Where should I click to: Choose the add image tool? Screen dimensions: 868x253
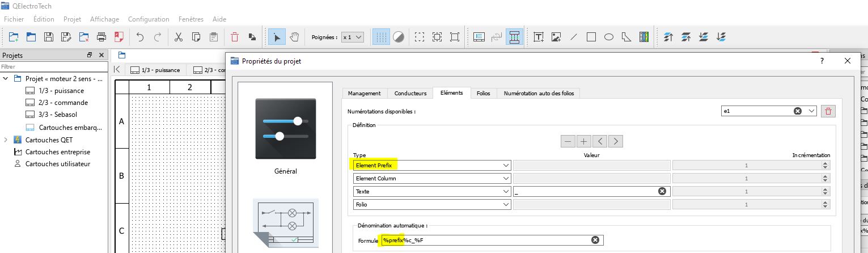coord(556,37)
